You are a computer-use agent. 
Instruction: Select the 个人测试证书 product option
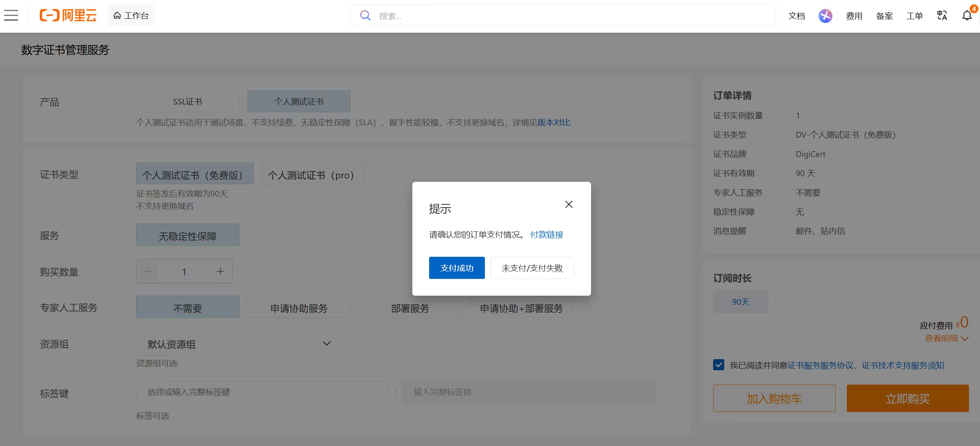(299, 102)
